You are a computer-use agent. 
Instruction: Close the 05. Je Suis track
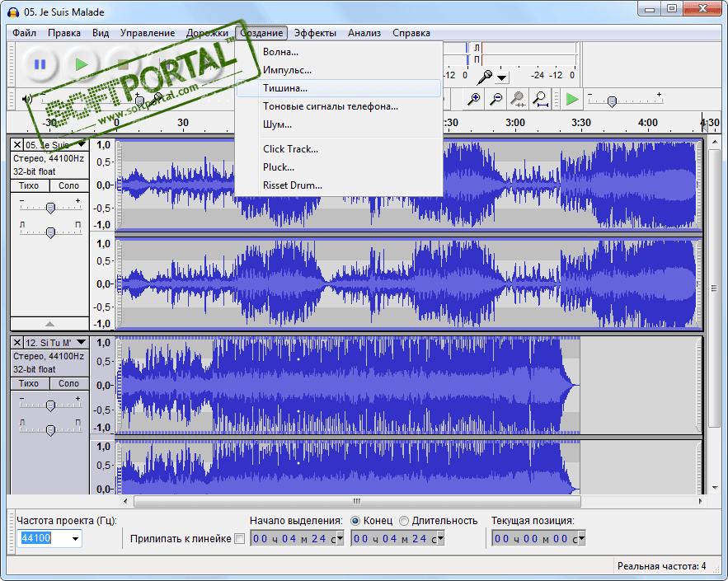coord(17,145)
